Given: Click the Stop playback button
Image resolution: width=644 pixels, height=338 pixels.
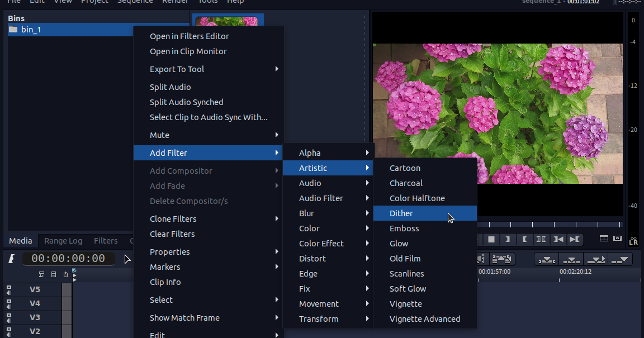Looking at the screenshot, I should [491, 239].
